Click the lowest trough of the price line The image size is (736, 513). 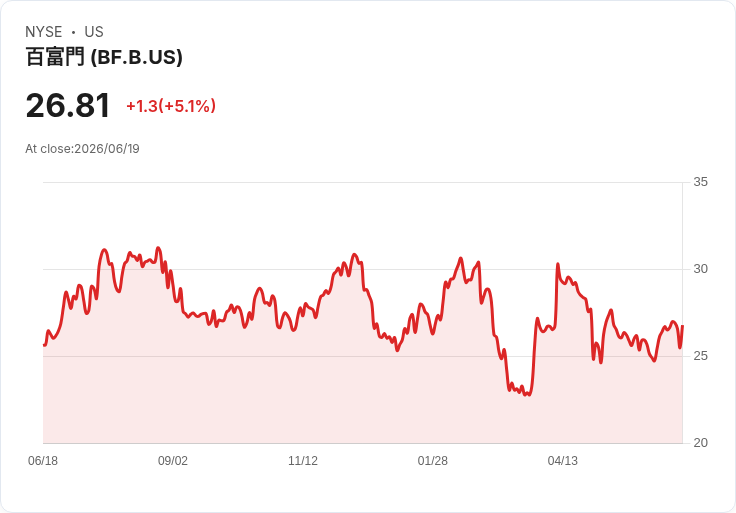[x=529, y=395]
